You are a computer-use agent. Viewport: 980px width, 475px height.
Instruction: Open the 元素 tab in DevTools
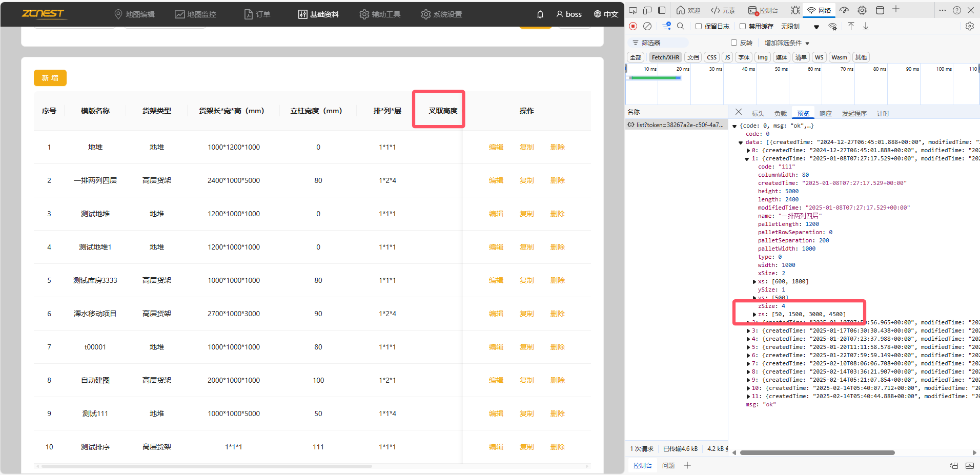pos(723,10)
